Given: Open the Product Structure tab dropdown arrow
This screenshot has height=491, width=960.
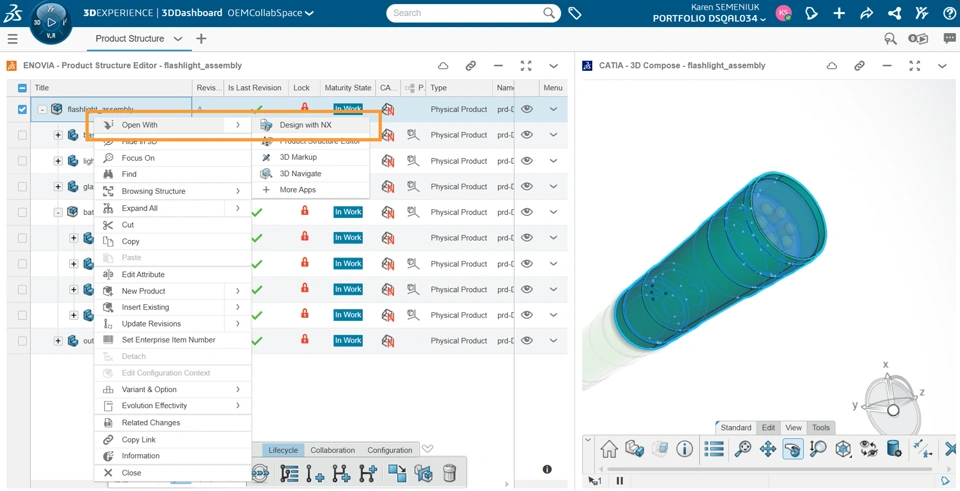Looking at the screenshot, I should coord(178,39).
